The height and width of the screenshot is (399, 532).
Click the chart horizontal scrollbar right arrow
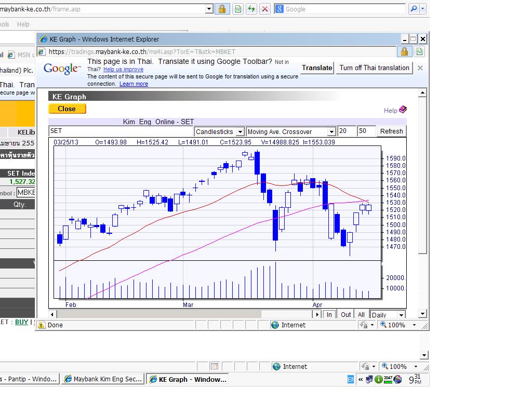[317, 314]
